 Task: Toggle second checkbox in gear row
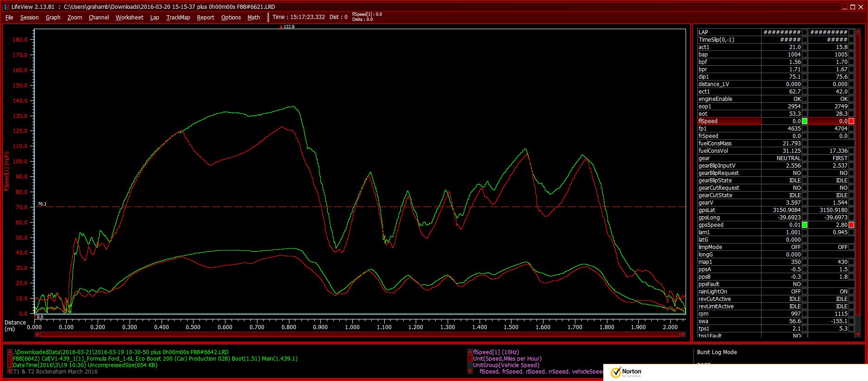pos(851,158)
